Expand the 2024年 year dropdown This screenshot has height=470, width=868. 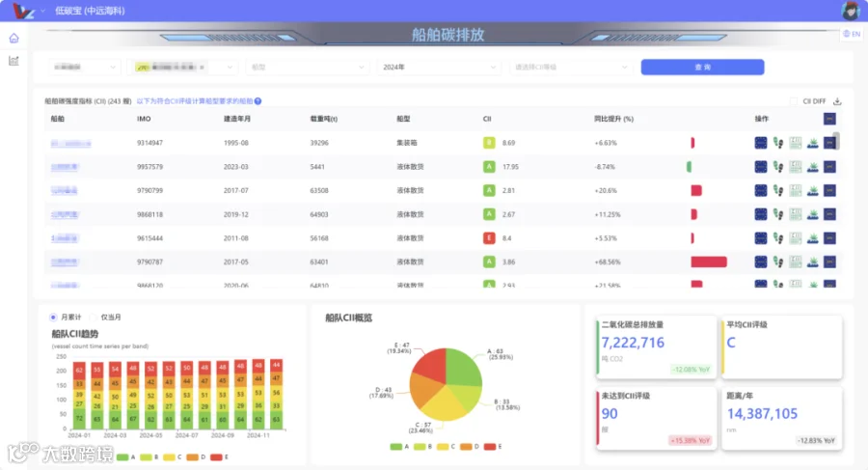point(439,67)
